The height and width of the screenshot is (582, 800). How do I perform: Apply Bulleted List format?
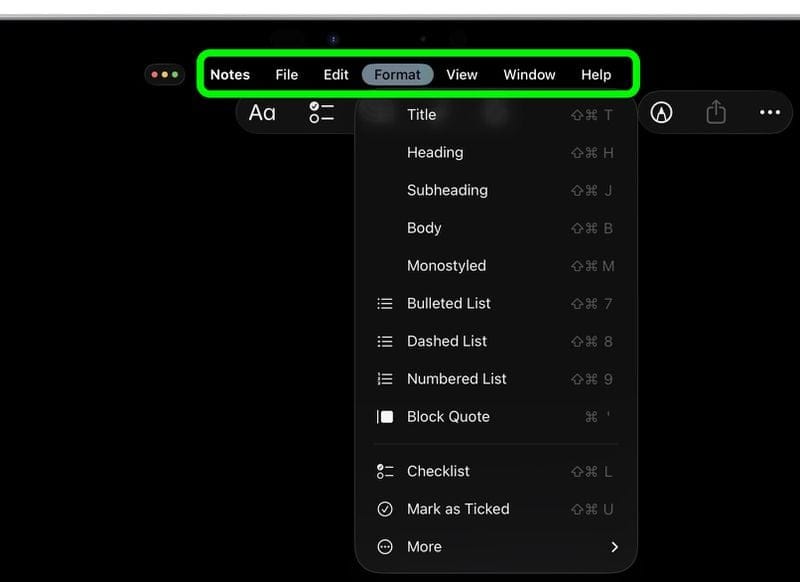(448, 303)
